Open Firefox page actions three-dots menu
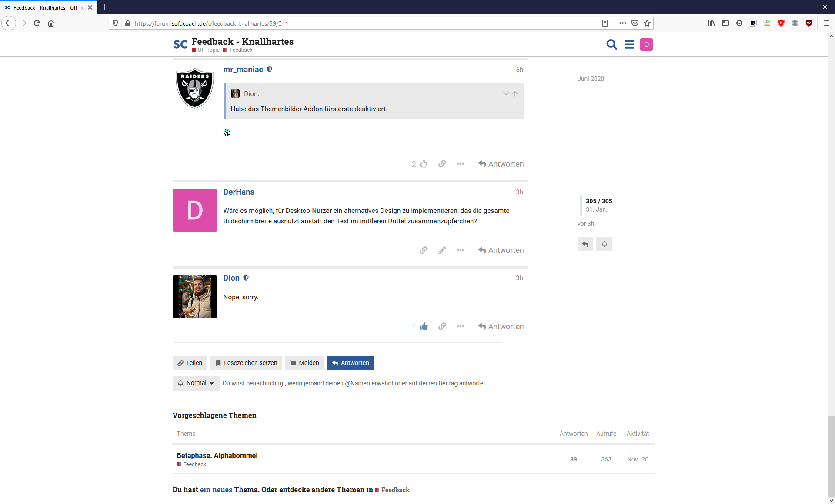 622,23
